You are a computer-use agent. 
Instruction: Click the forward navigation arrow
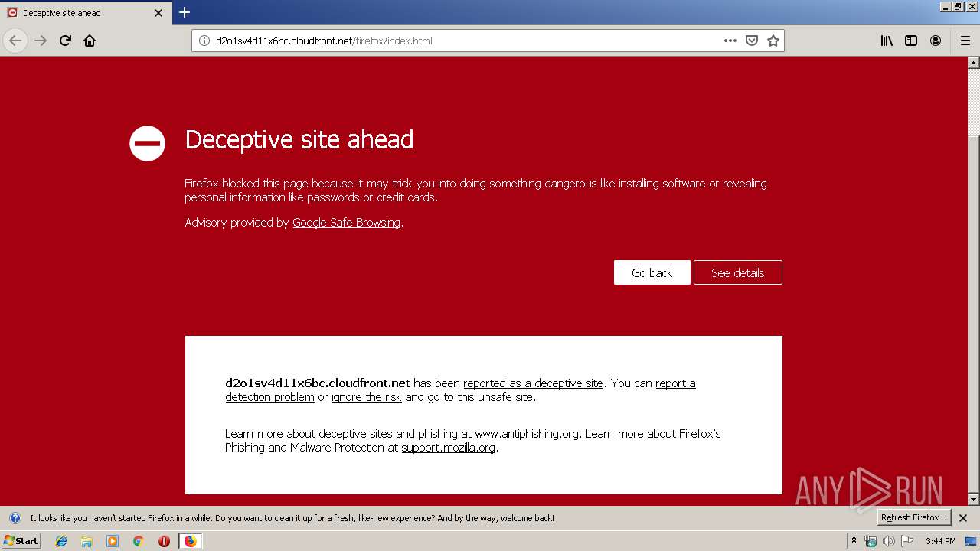point(41,41)
